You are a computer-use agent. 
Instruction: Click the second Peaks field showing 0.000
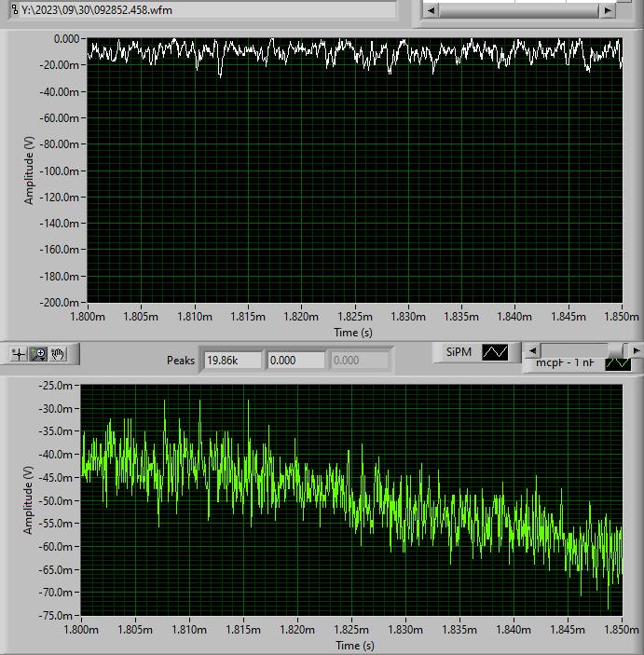click(x=295, y=361)
